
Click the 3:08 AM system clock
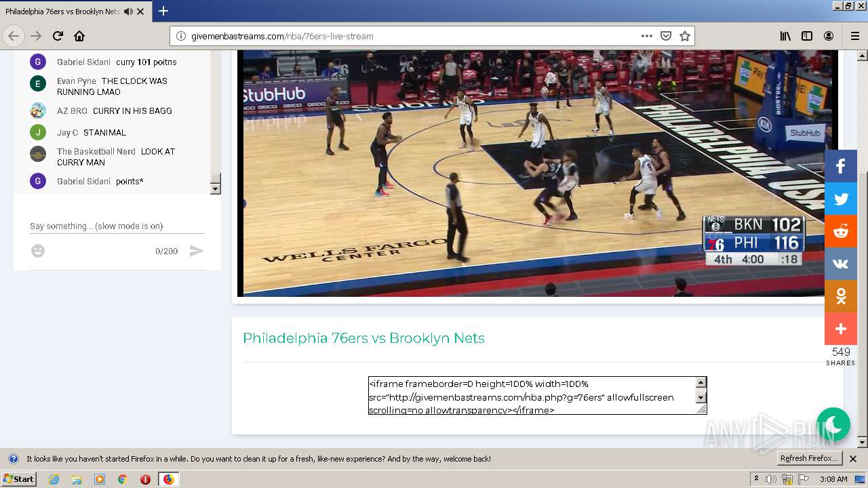(833, 479)
